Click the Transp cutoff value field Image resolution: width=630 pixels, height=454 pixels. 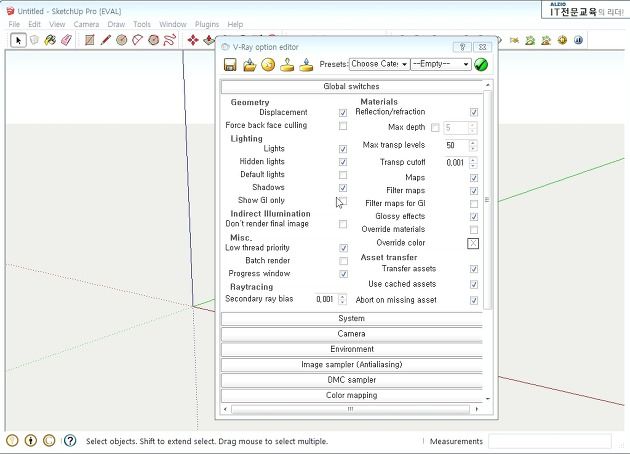coord(456,163)
